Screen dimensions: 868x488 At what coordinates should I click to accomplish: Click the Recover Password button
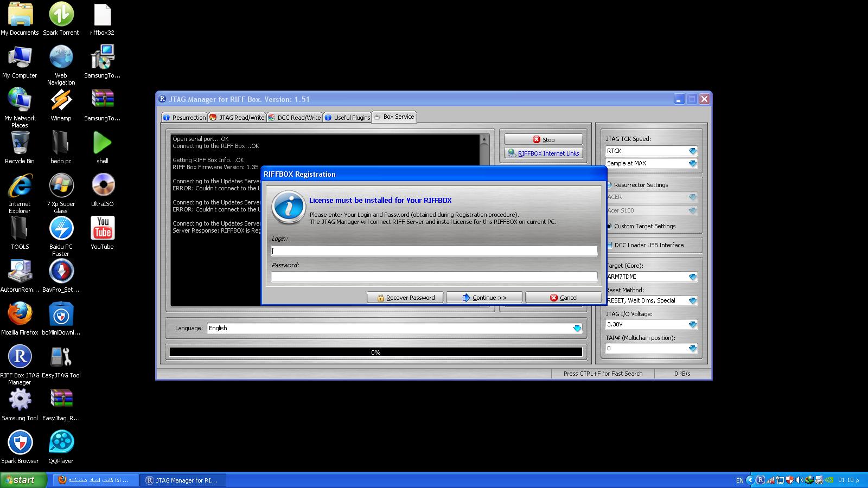click(x=405, y=298)
